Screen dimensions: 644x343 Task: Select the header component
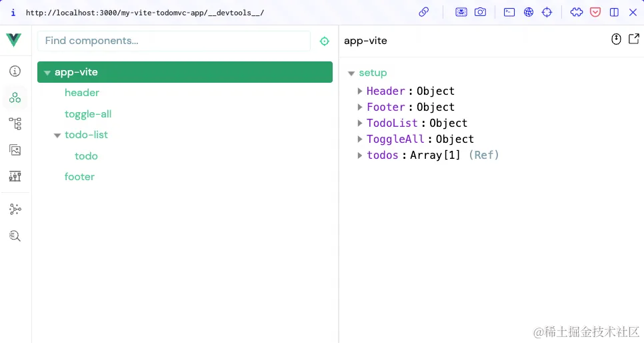(82, 93)
